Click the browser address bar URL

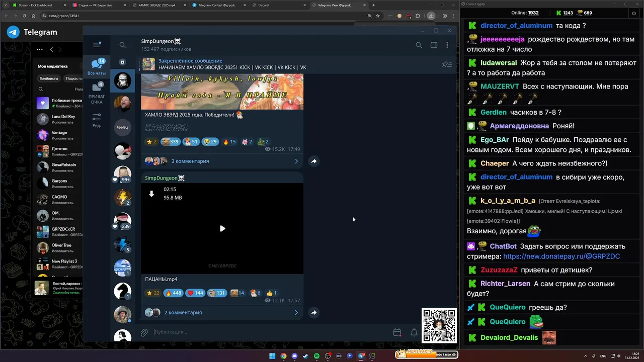click(x=64, y=16)
